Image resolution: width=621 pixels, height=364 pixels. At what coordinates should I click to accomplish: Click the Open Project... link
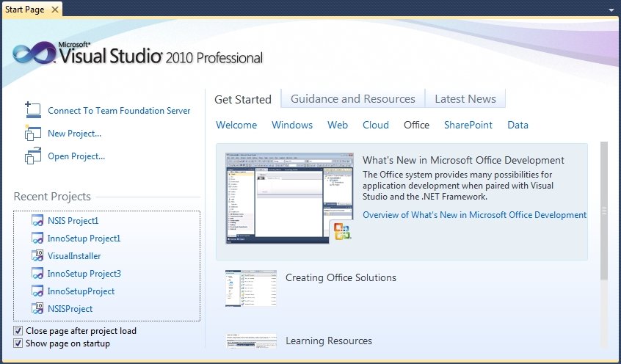pos(76,156)
